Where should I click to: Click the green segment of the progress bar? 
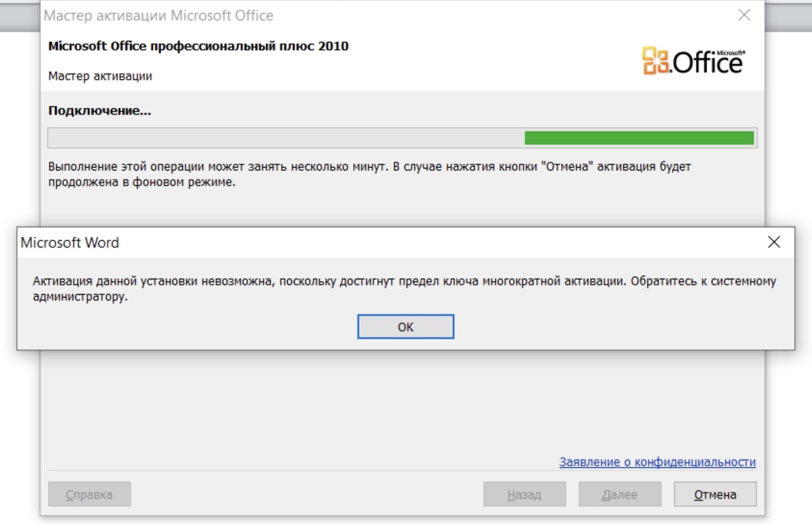639,138
